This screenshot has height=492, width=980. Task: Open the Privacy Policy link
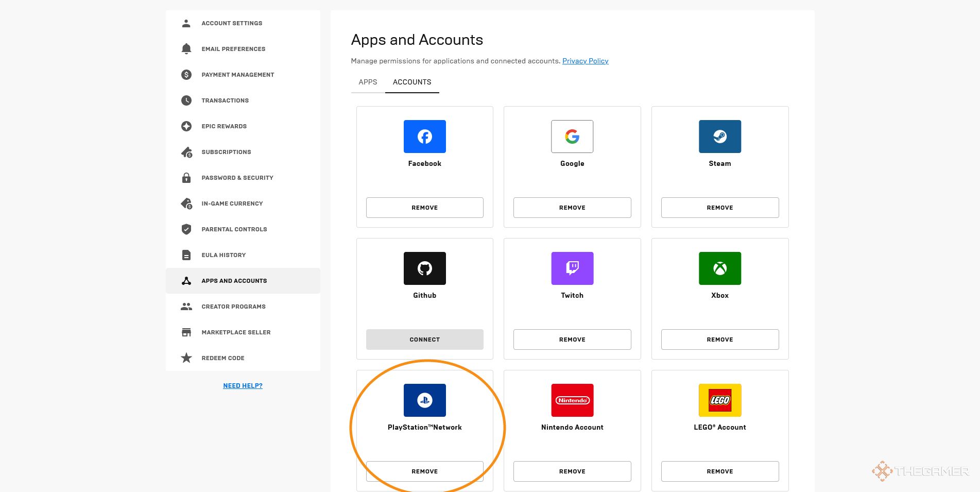[x=586, y=61]
